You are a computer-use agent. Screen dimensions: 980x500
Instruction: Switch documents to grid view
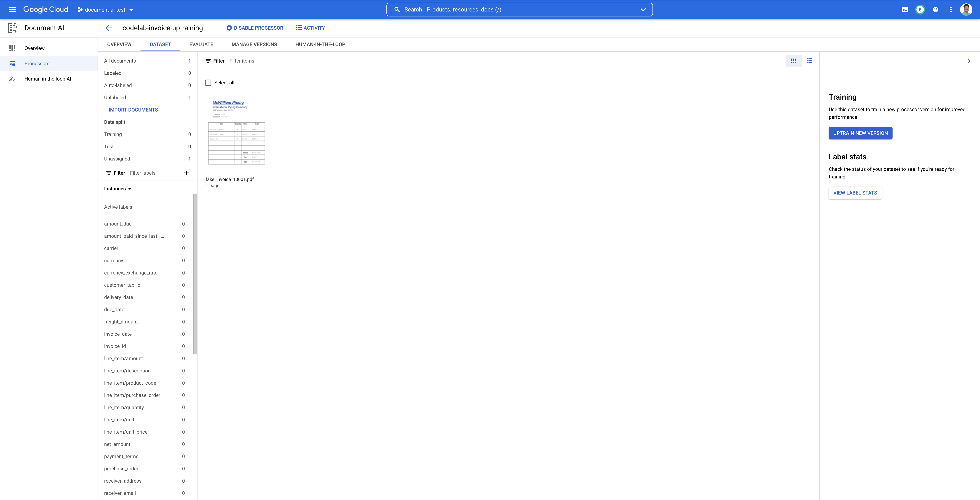[x=794, y=60]
